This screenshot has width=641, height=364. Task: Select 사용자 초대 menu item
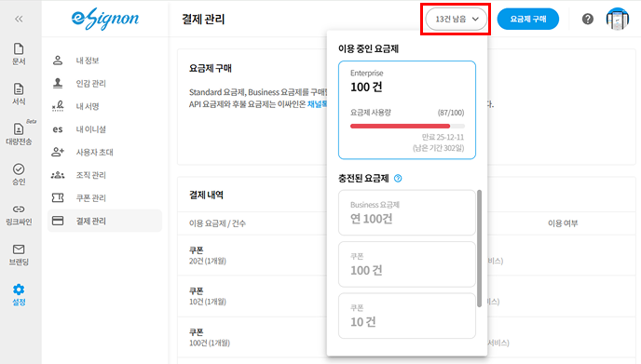[x=104, y=152]
